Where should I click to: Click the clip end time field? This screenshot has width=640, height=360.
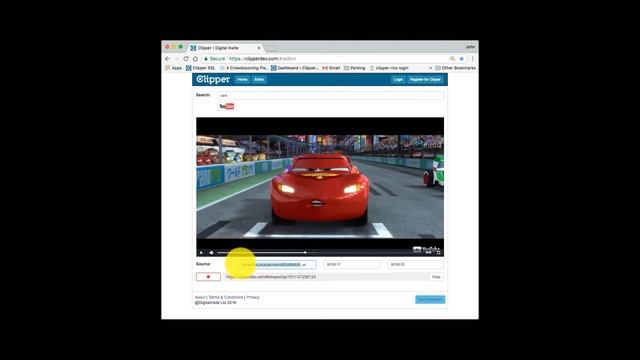[415, 264]
